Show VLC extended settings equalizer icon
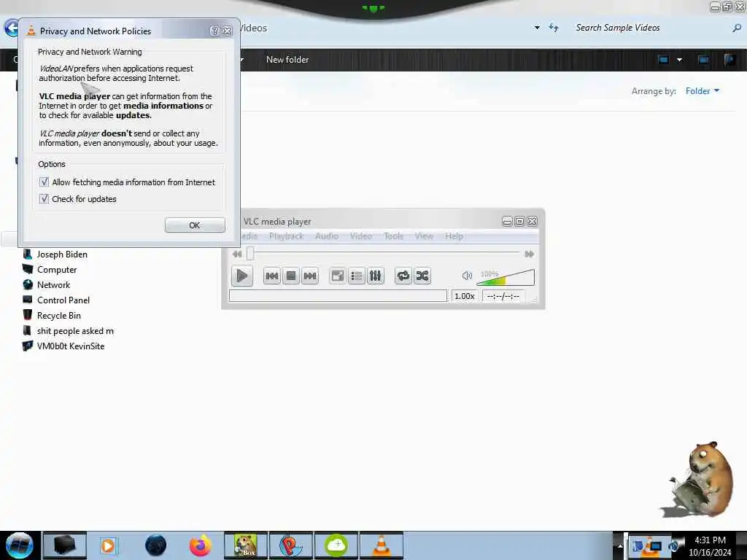Viewport: 747px width, 560px height. point(376,276)
